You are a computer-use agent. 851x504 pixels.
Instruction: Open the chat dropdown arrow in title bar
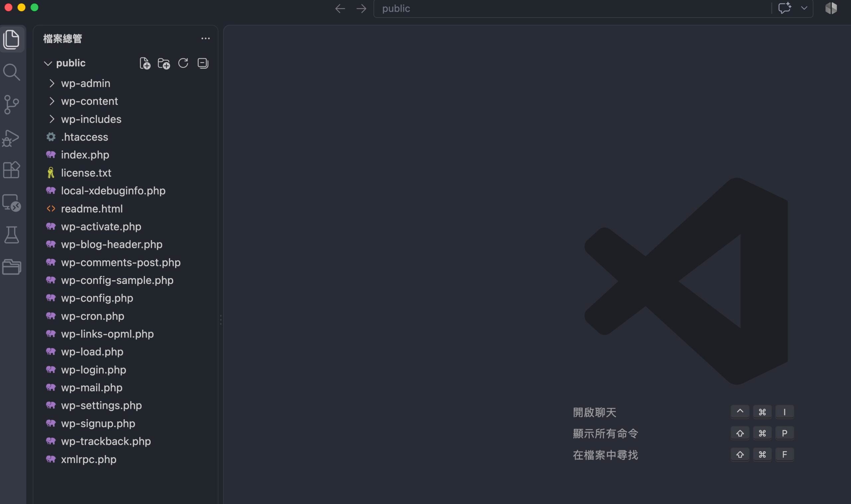[804, 8]
